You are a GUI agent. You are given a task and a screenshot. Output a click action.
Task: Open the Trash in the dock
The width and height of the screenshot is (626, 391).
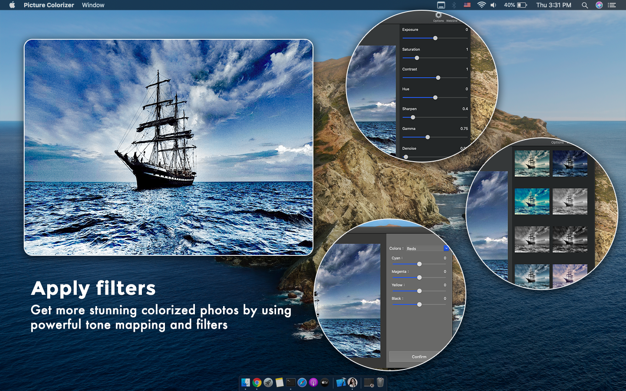tap(380, 383)
